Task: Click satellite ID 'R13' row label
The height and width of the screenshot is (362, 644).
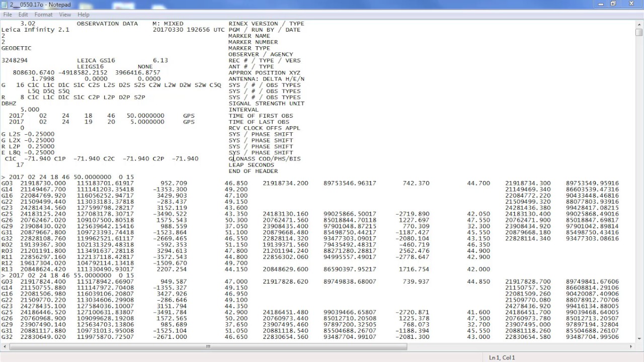Action: pos(7,269)
